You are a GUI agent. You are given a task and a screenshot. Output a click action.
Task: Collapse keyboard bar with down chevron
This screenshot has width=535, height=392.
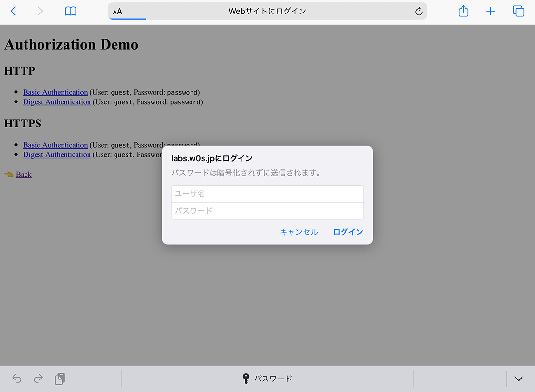point(518,379)
